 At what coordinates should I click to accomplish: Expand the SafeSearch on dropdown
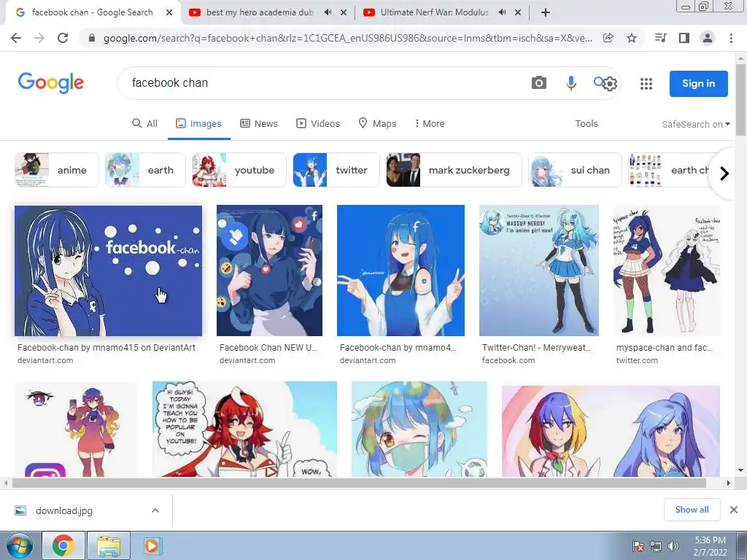(695, 124)
